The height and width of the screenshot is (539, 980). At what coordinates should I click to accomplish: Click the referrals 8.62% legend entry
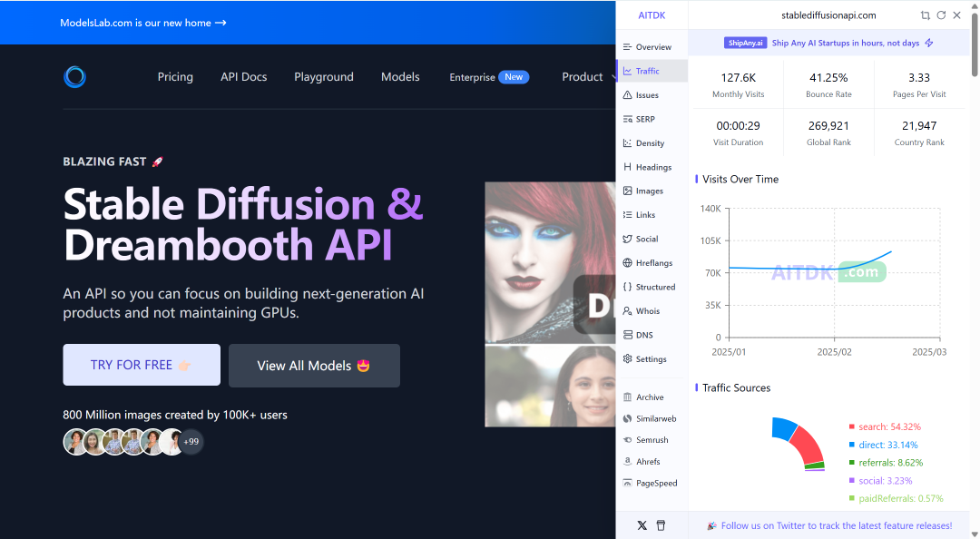pyautogui.click(x=886, y=463)
